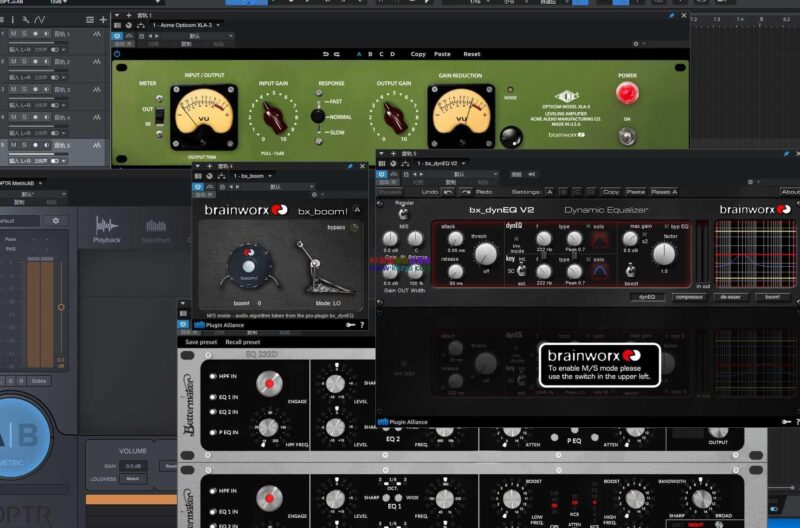
Task: Click the black NOISE knob on XLA-3
Action: pyautogui.click(x=511, y=136)
